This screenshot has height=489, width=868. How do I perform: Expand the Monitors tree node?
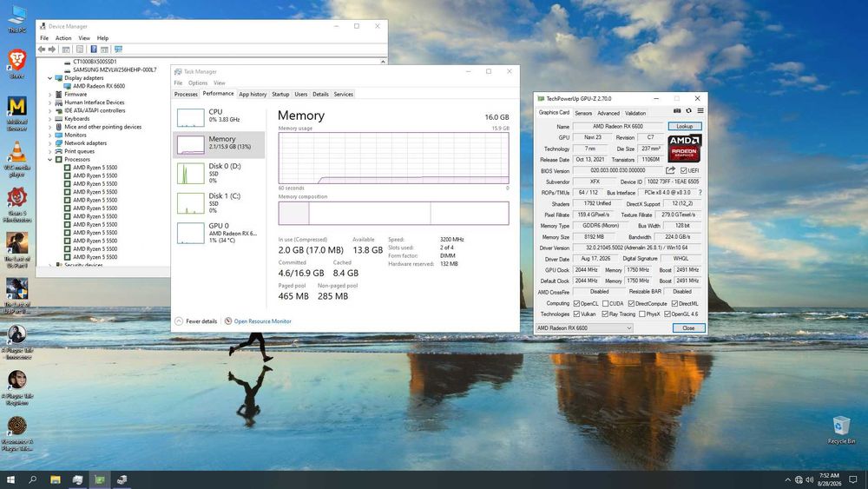tap(49, 135)
